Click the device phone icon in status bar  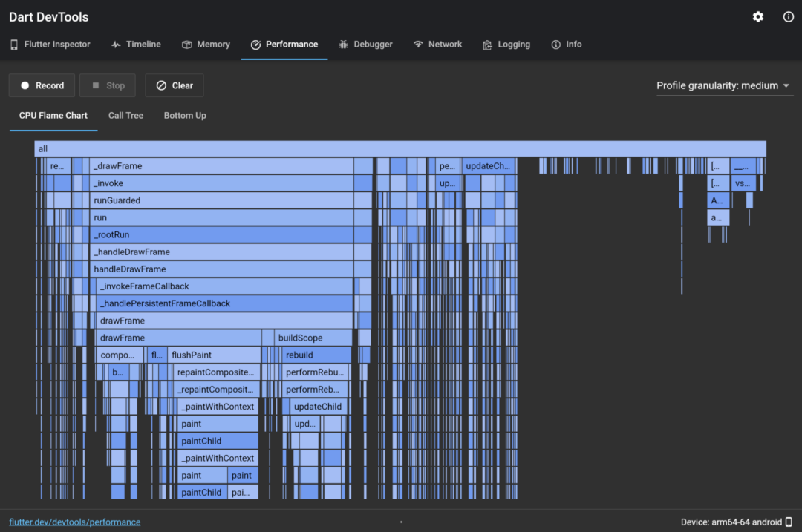pos(789,522)
